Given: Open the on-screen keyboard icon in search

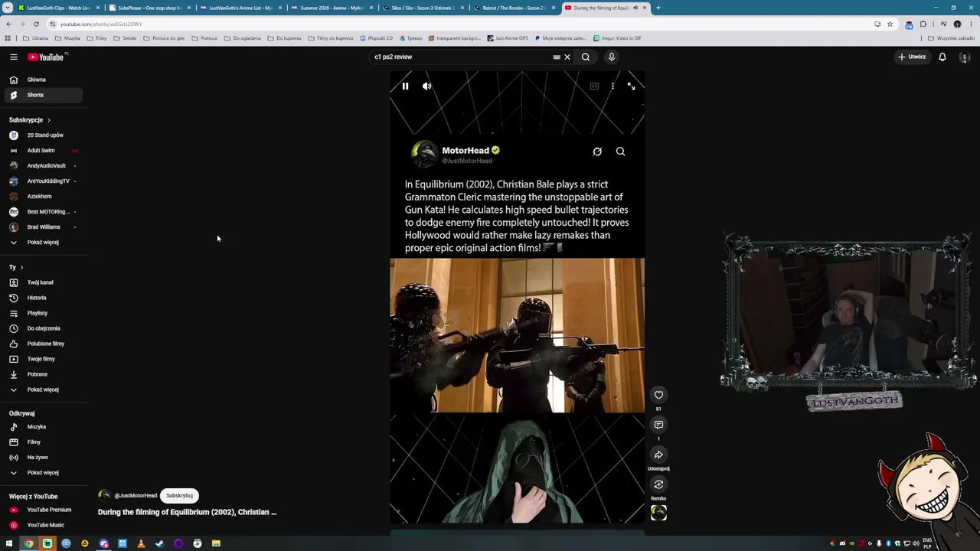Looking at the screenshot, I should (557, 57).
